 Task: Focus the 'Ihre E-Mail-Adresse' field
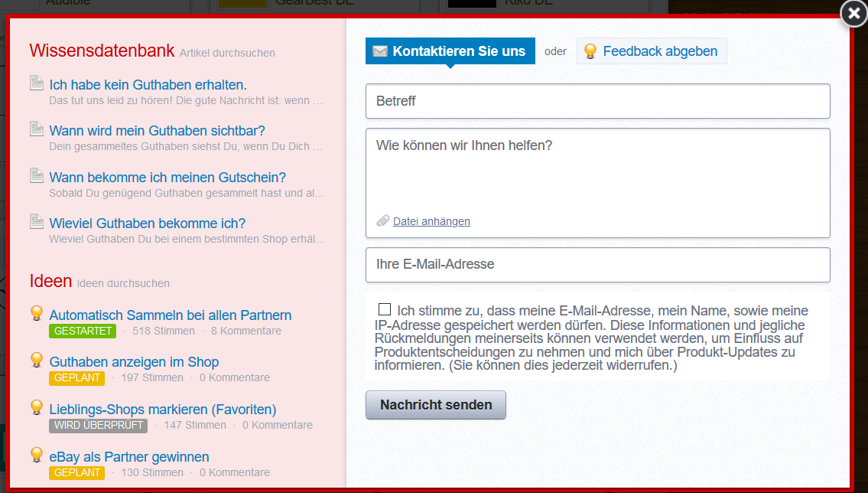[x=598, y=265]
